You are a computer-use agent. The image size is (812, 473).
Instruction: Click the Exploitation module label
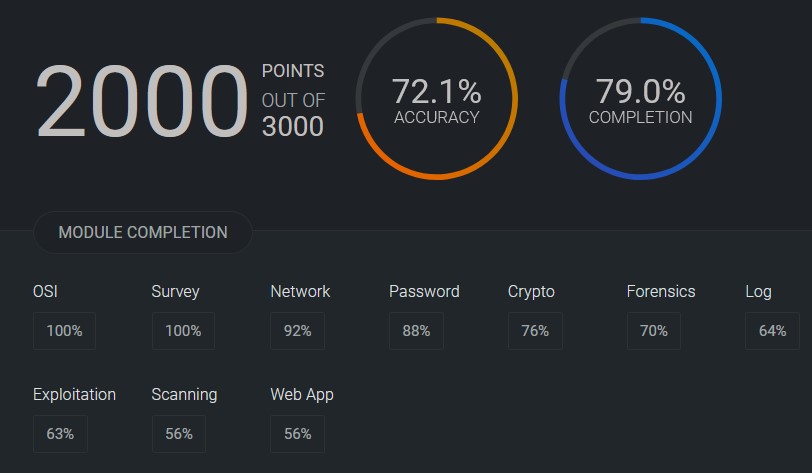[x=74, y=395]
